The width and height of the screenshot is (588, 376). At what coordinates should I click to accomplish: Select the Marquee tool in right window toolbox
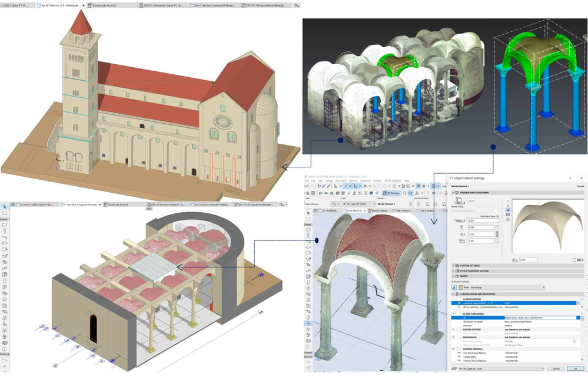click(x=308, y=219)
